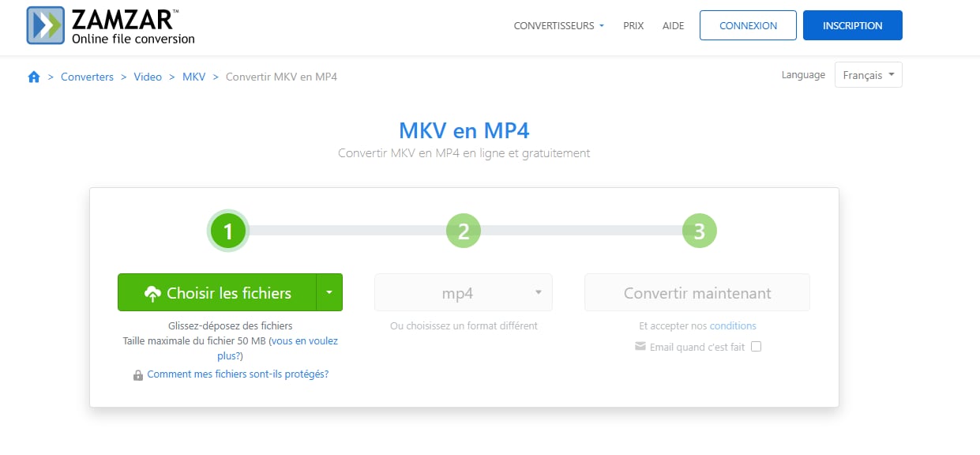
Task: Enable Email quand c'est fait checkbox
Action: (756, 346)
